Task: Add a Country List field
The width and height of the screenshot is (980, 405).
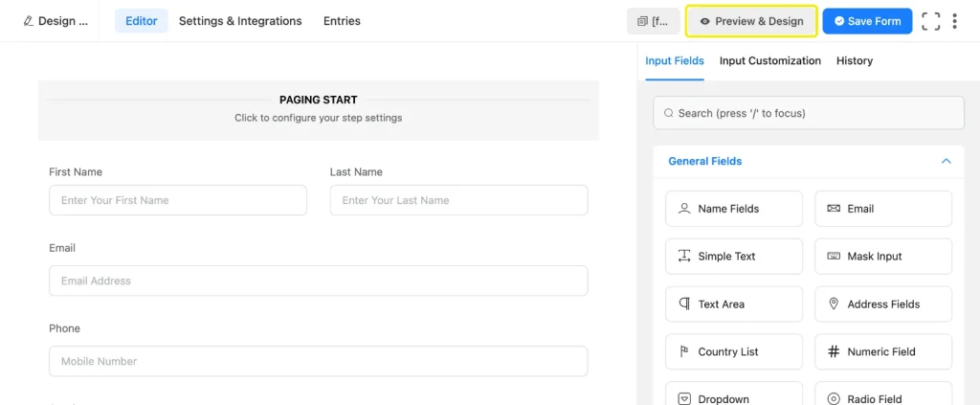Action: tap(734, 352)
